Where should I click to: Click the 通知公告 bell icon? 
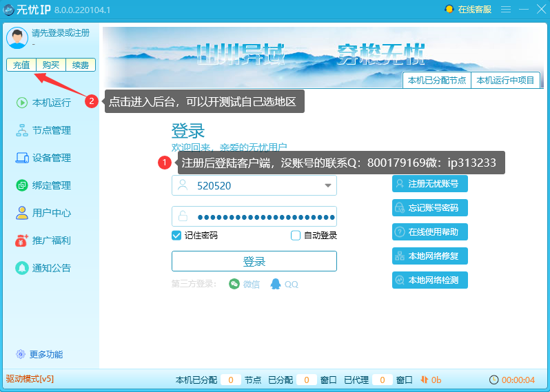coord(22,268)
